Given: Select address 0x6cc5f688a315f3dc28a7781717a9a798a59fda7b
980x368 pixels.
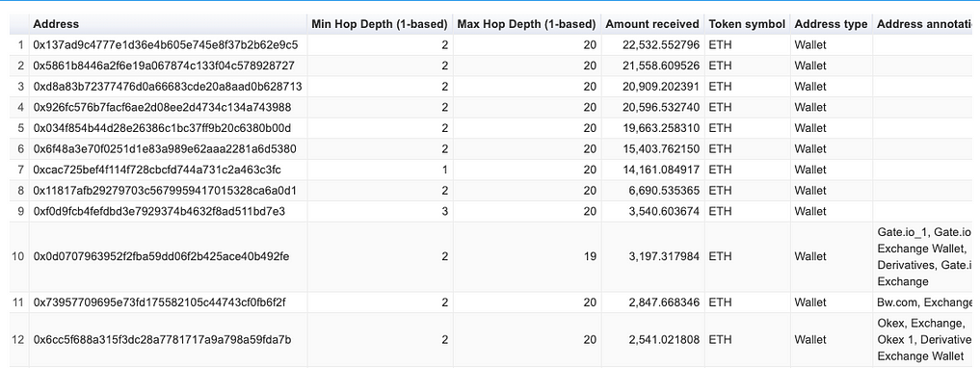Looking at the screenshot, I should pos(162,340).
